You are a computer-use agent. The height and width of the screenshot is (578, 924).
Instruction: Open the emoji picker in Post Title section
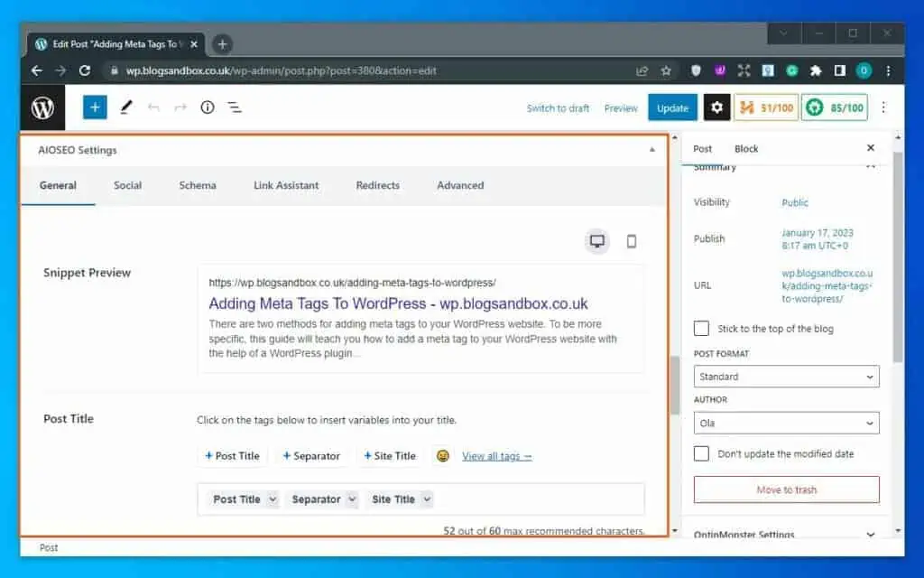point(442,456)
